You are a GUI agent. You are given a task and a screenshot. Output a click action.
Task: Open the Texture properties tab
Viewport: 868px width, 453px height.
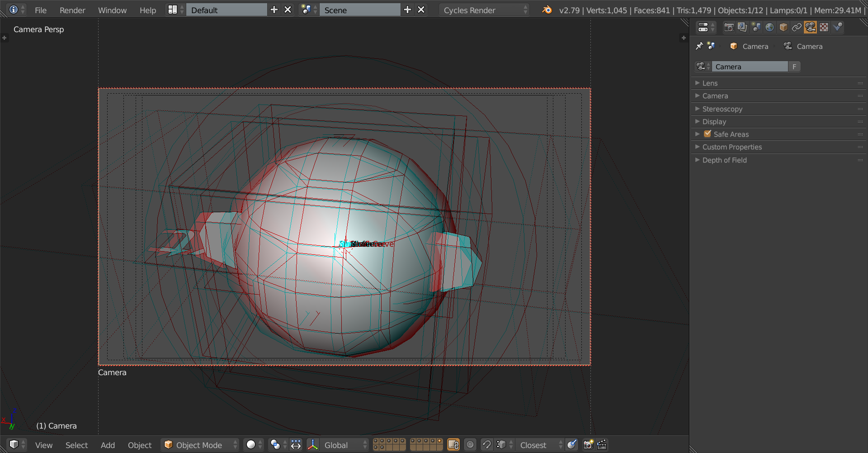coord(824,27)
